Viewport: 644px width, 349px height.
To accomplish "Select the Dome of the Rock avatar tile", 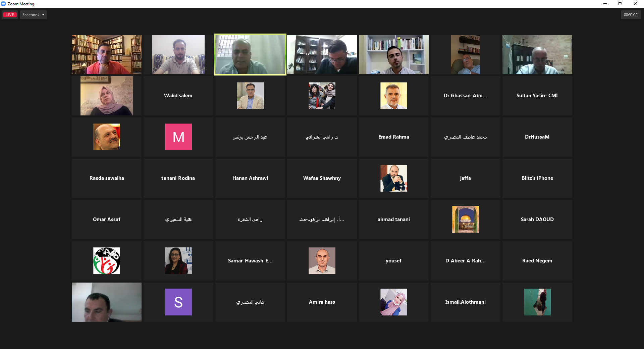I will (x=465, y=219).
